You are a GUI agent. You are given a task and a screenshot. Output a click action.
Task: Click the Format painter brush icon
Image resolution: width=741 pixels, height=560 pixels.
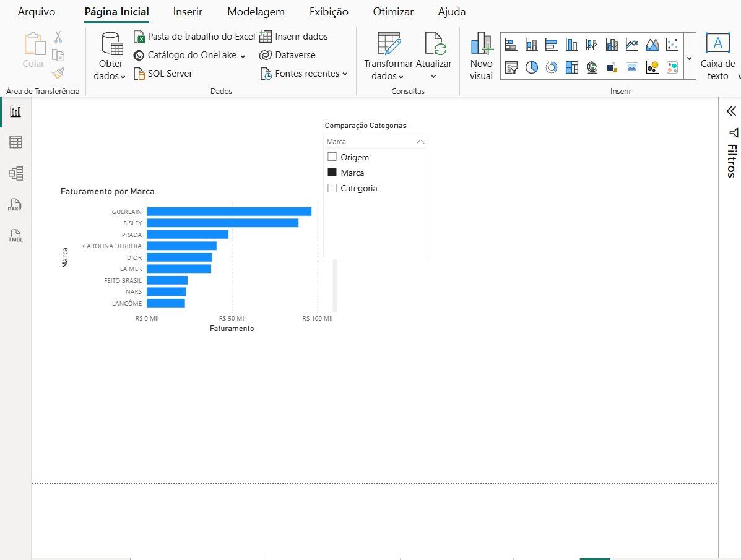tap(58, 73)
